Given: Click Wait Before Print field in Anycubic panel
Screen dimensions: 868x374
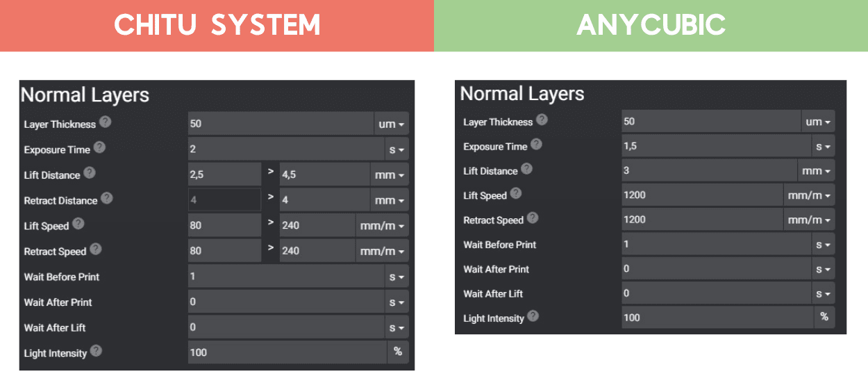Looking at the screenshot, I should pyautogui.click(x=715, y=244).
